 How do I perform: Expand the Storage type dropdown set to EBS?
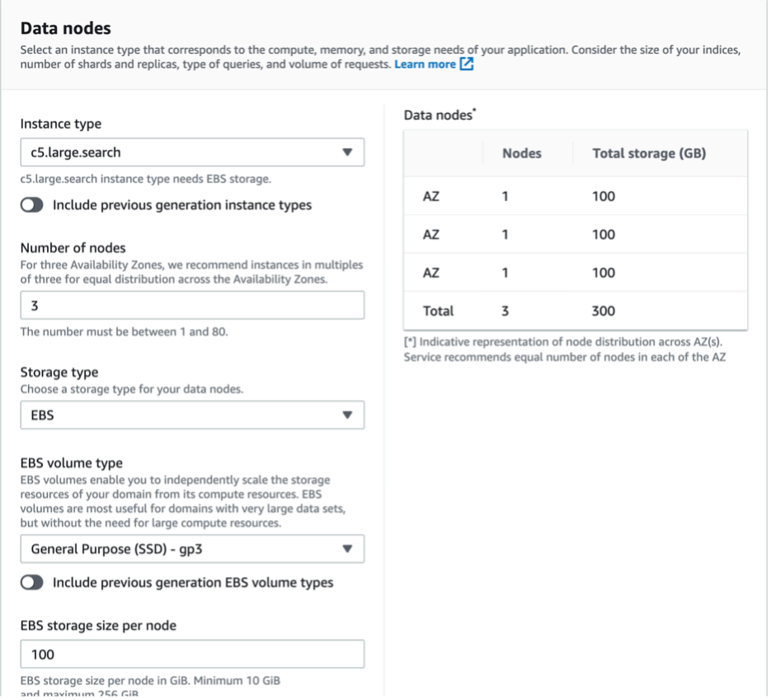coord(191,416)
